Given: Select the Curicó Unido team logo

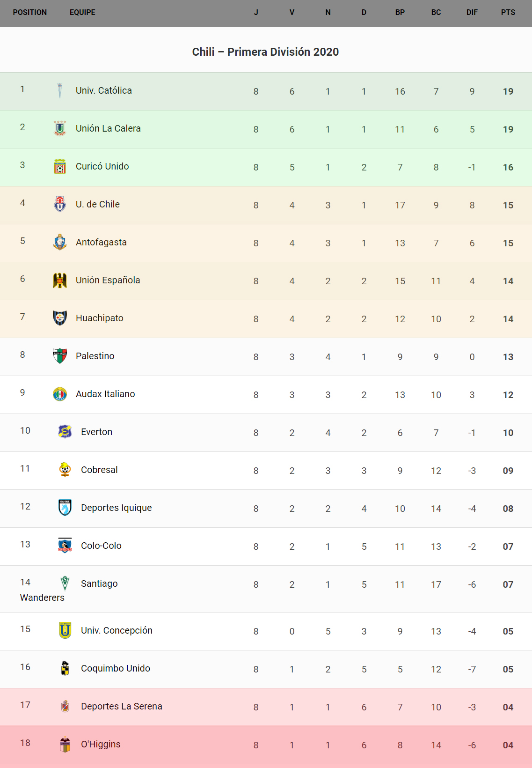Looking at the screenshot, I should pyautogui.click(x=60, y=166).
